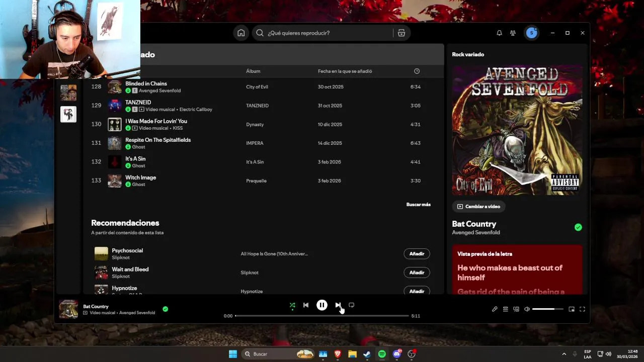Image resolution: width=644 pixels, height=362 pixels.
Task: Open the notifications bell
Action: [x=499, y=33]
